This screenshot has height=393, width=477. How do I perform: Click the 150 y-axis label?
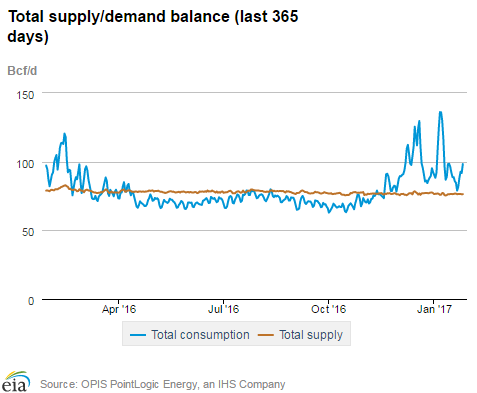tap(25, 95)
